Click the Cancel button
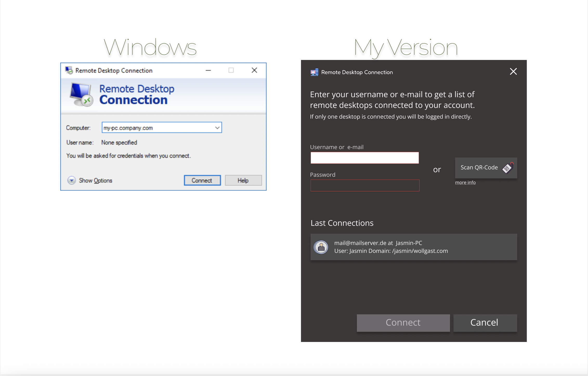 point(485,323)
